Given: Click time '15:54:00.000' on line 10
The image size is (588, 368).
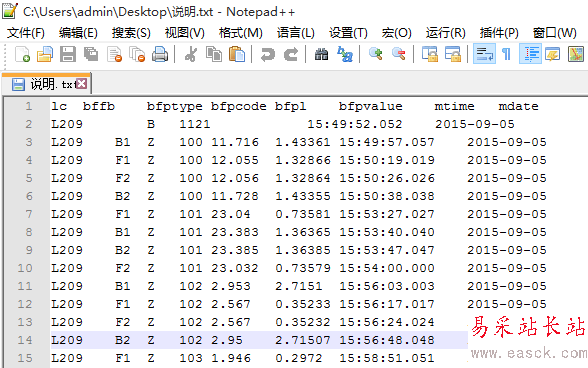Looking at the screenshot, I should tap(387, 268).
